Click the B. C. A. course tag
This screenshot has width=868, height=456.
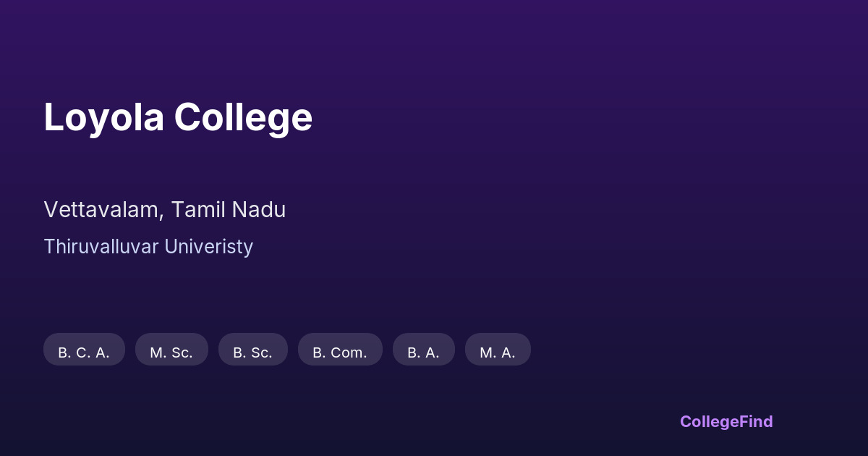point(84,350)
